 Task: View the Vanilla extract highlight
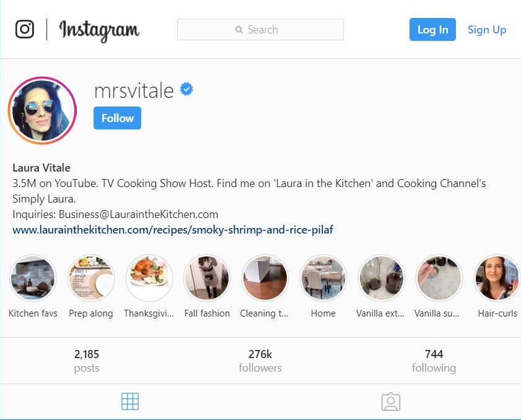coord(381,278)
